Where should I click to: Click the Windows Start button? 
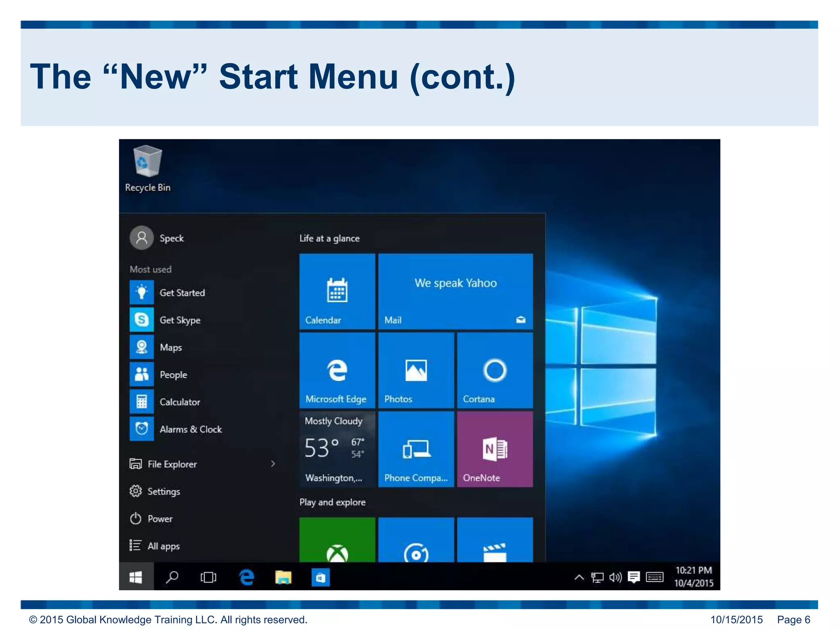(136, 577)
